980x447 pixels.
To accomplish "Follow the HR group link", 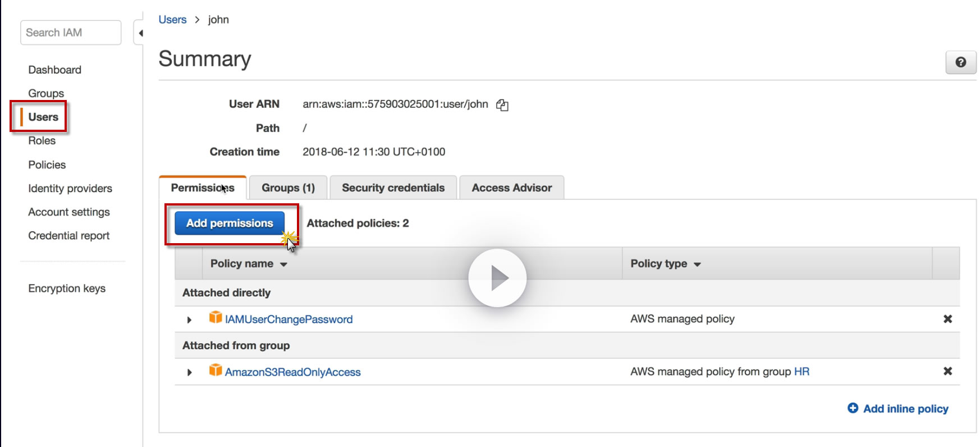I will pyautogui.click(x=802, y=372).
